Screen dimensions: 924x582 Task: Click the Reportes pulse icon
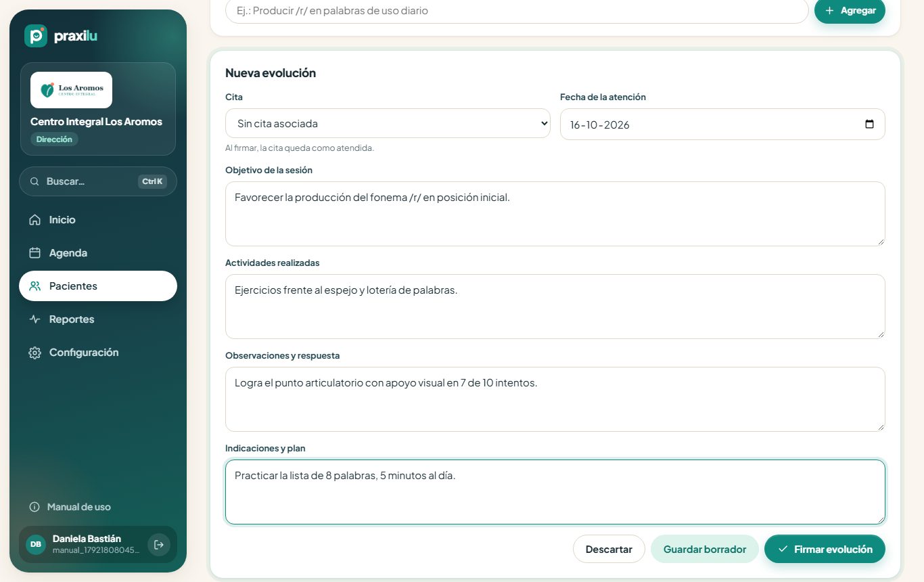tap(34, 319)
